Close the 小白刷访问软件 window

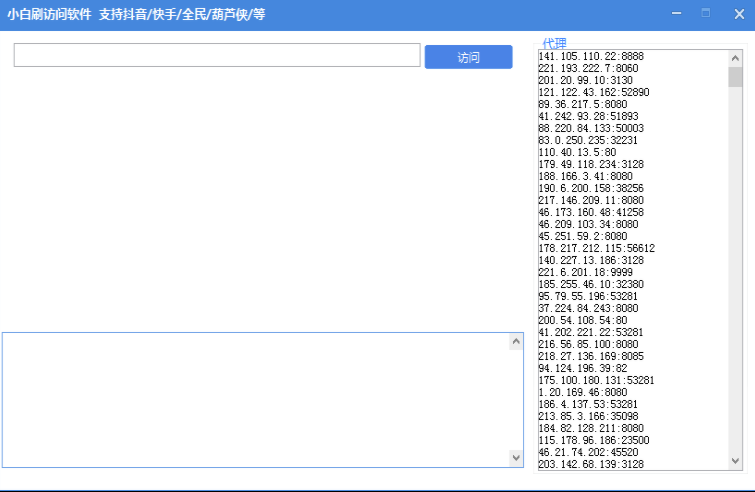click(740, 14)
